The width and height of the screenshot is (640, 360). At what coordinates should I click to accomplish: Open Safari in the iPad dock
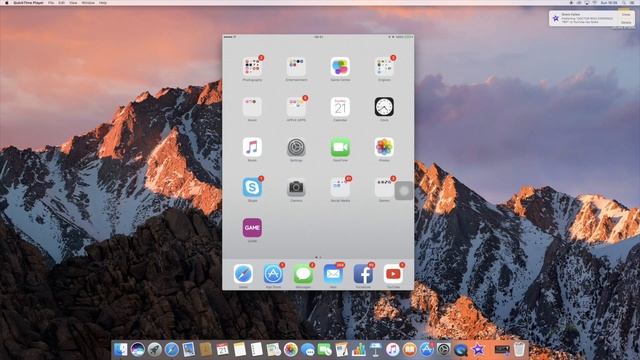[x=243, y=274]
